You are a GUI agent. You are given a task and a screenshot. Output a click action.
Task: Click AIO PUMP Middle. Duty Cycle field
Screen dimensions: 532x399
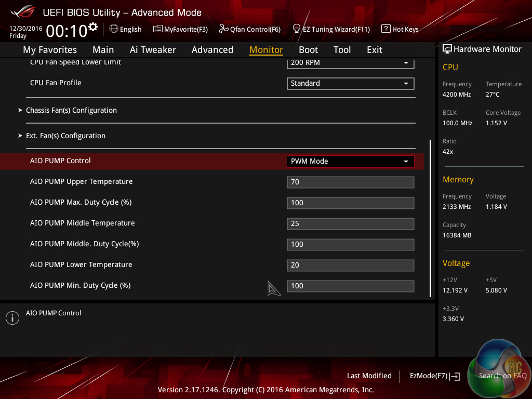[351, 245]
